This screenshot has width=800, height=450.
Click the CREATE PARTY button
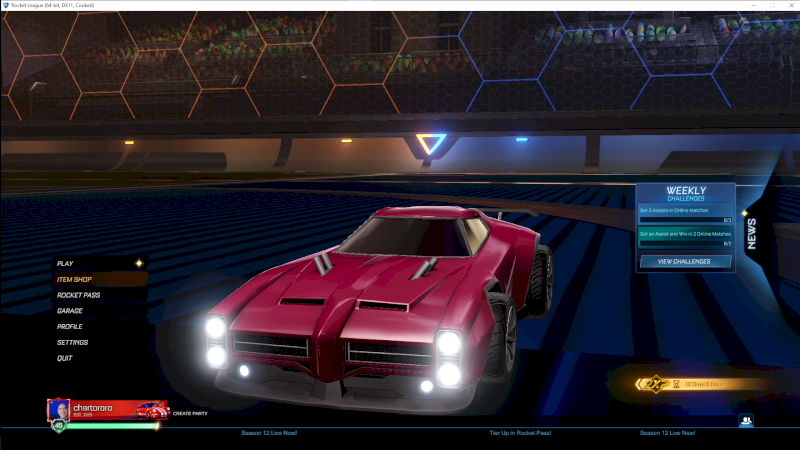tap(190, 413)
